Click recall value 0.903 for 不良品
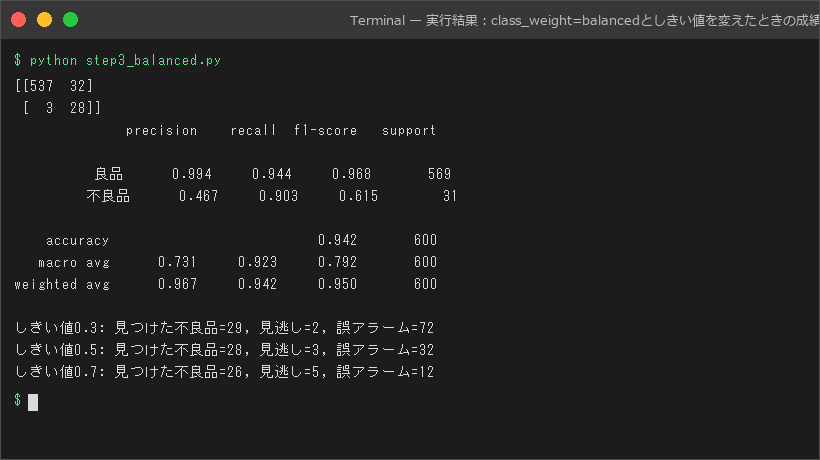 click(279, 196)
